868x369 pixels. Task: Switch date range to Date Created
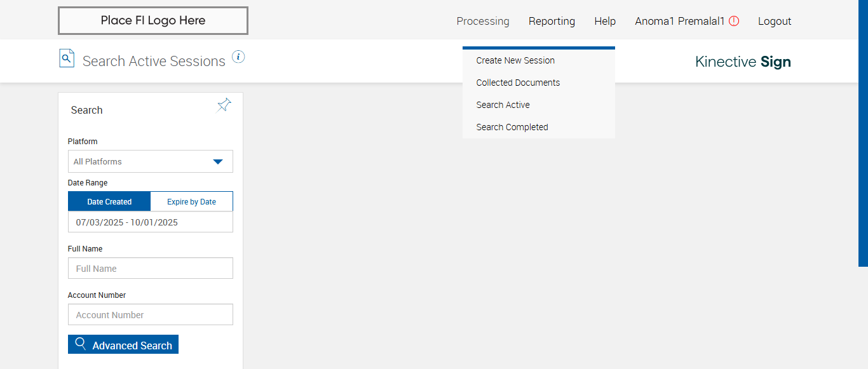click(109, 201)
